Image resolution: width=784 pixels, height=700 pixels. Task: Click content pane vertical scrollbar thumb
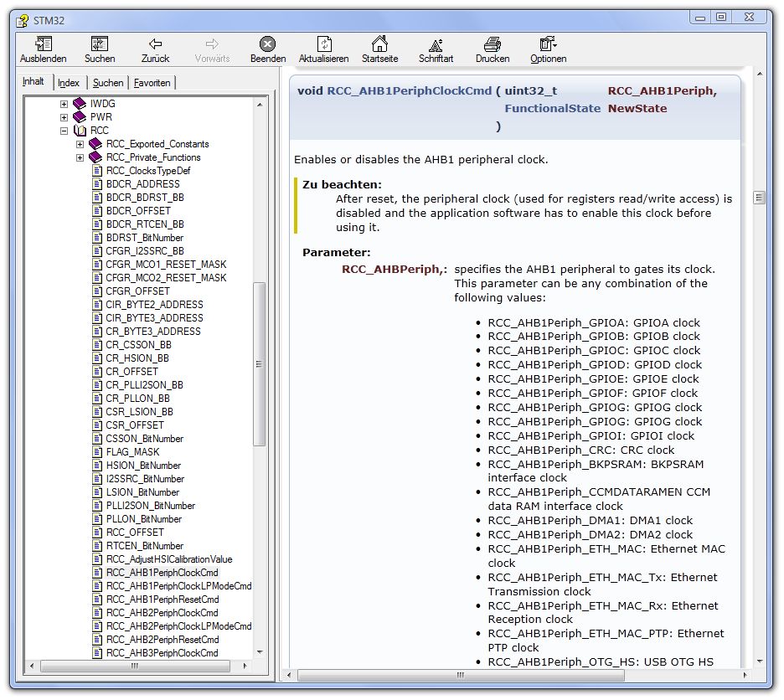(x=759, y=198)
